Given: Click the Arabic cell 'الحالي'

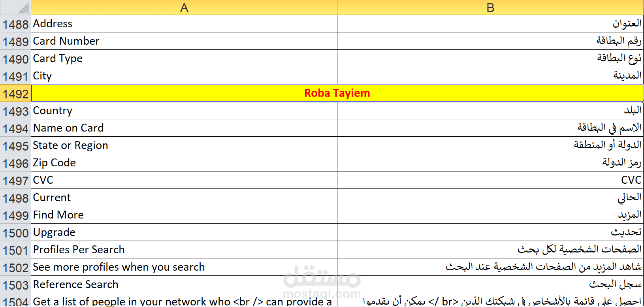Looking at the screenshot, I should pos(490,198).
